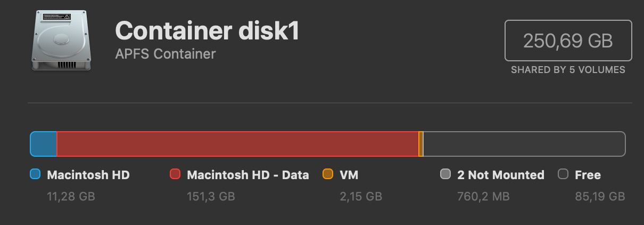Click the Shared by 5 Volumes label

point(568,70)
